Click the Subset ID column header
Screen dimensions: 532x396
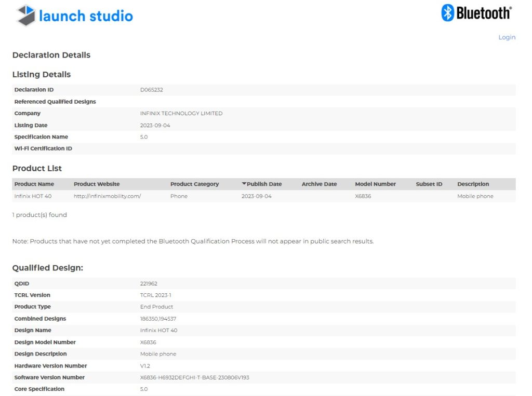click(x=429, y=184)
